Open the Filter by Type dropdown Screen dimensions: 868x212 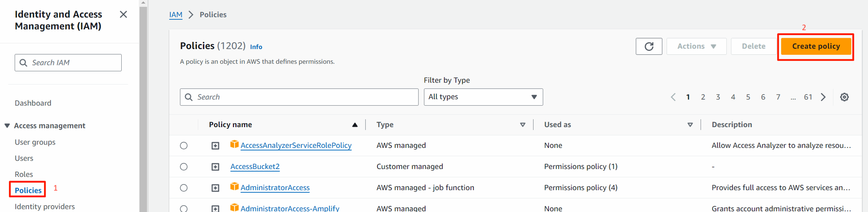(483, 97)
